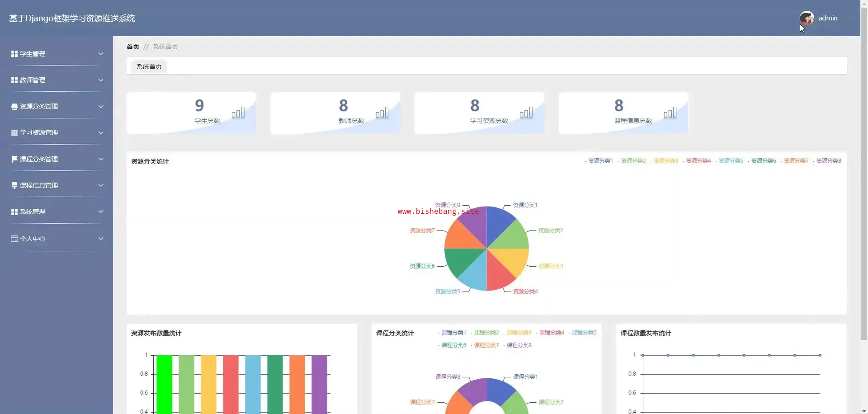Expand the 系统管理 menu chevron

point(101,212)
